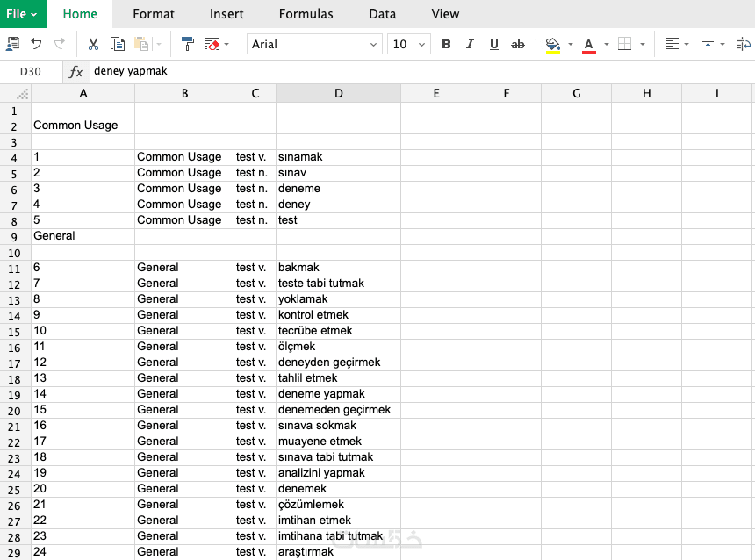Image resolution: width=755 pixels, height=560 pixels.
Task: Select column G header
Action: point(577,93)
